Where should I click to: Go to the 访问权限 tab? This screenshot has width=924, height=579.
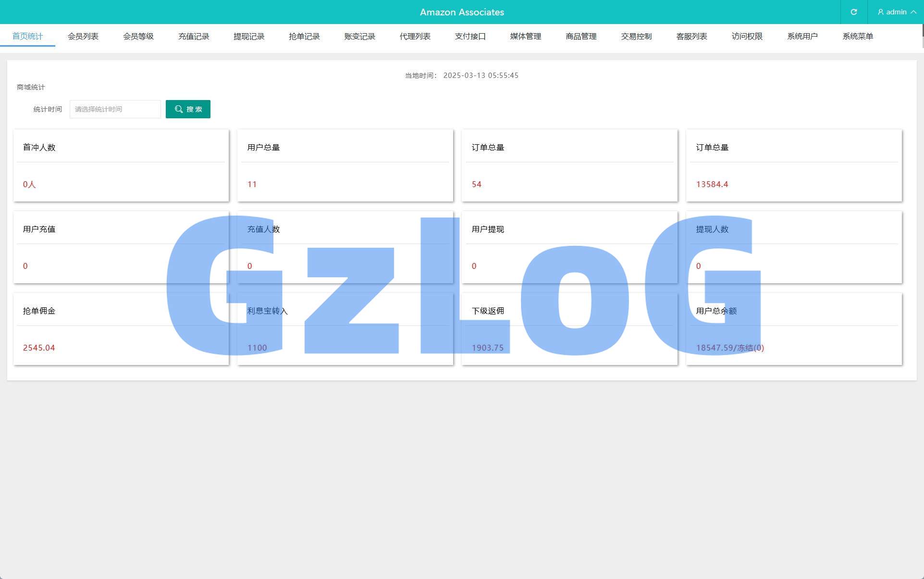(x=747, y=36)
